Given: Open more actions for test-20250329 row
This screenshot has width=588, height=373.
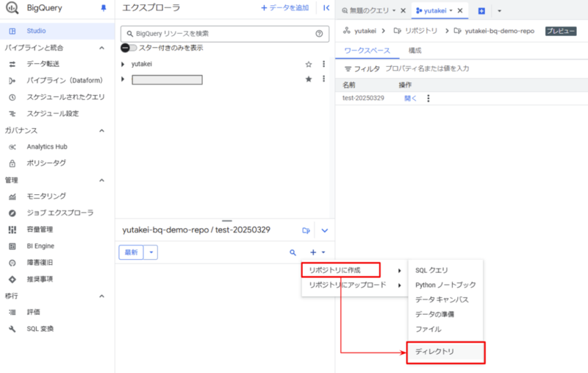Looking at the screenshot, I should [x=429, y=99].
